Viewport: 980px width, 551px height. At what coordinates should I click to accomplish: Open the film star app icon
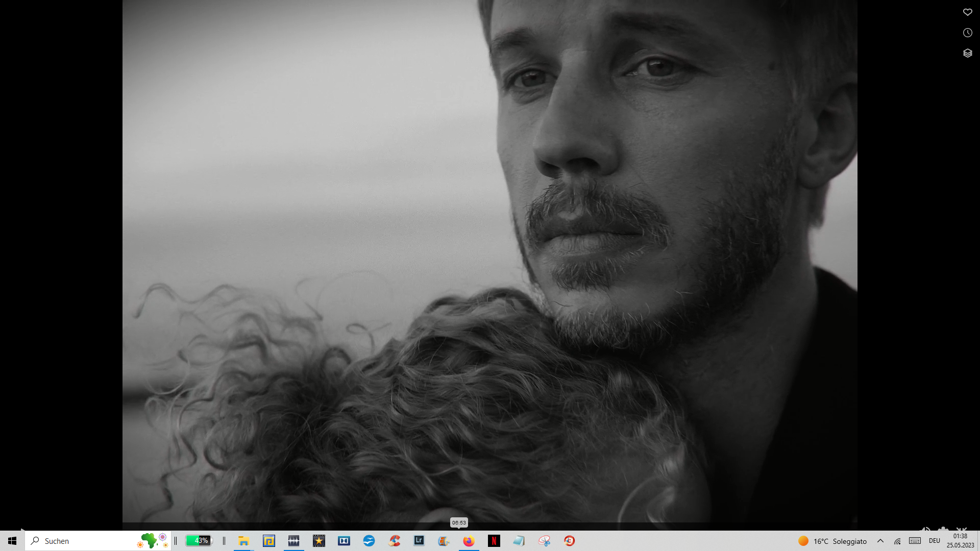[319, 541]
